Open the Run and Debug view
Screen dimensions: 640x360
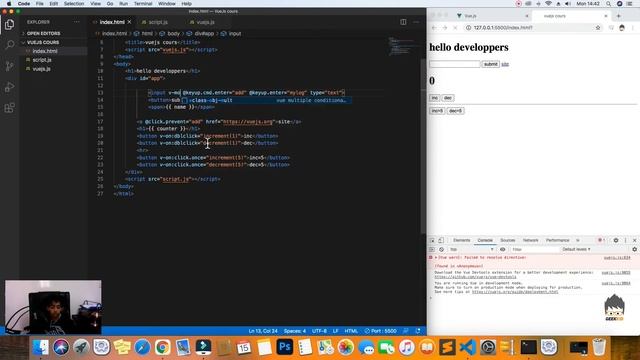click(9, 87)
